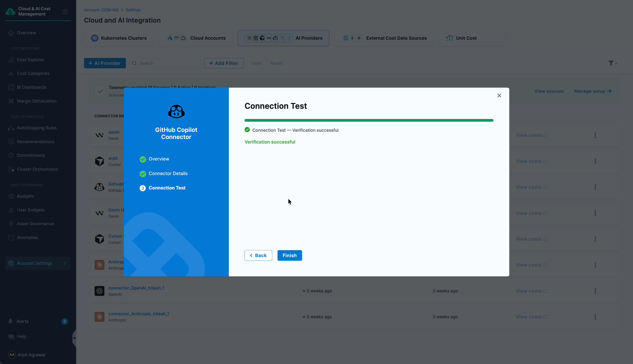Open AutoStopping Rules in the sidebar
The image size is (633, 364).
coord(36,128)
